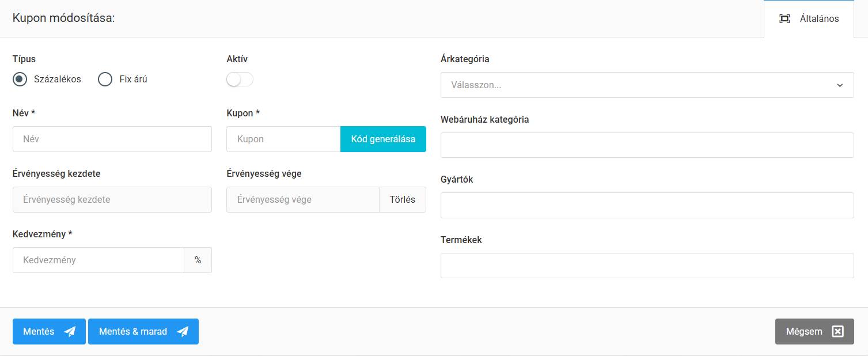The image size is (868, 356).
Task: Click the Árkategória dropdown chevron arrow
Action: click(x=839, y=85)
